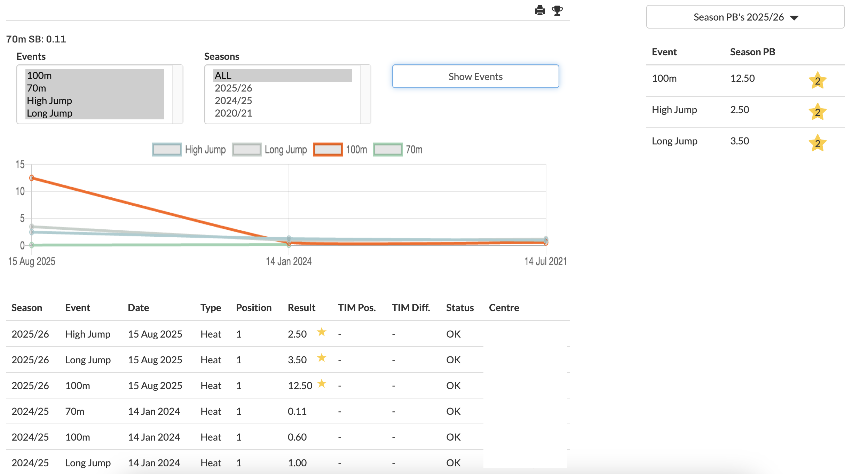The height and width of the screenshot is (474, 868).
Task: Toggle Long Jump series in chart legend
Action: click(x=269, y=150)
